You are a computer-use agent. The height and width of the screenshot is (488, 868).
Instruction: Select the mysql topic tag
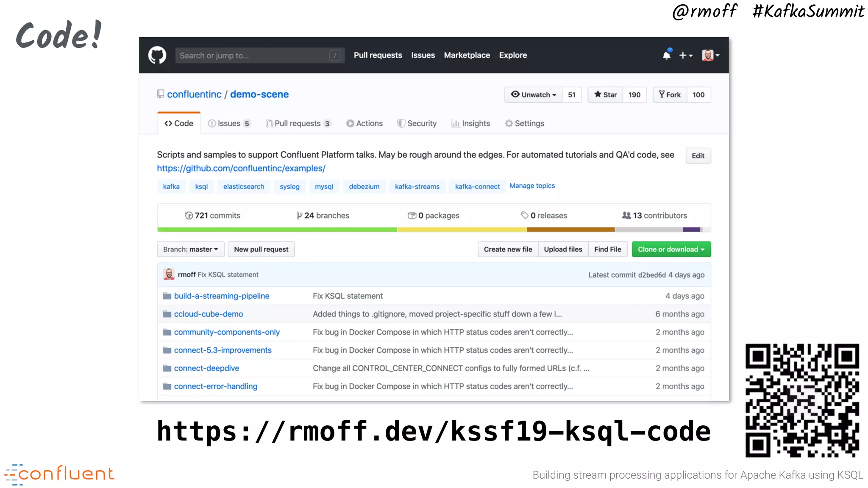coord(324,186)
